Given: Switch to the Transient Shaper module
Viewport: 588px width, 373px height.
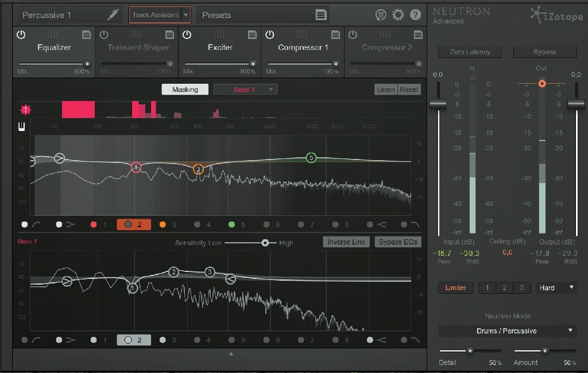Looking at the screenshot, I should [x=138, y=48].
